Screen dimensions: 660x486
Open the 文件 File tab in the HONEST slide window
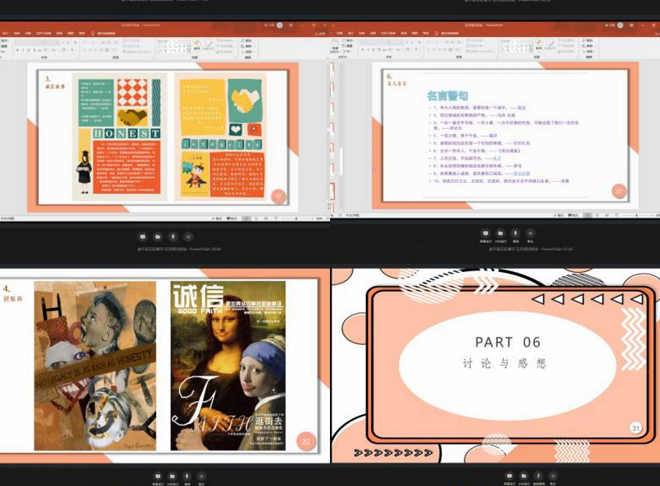click(5, 32)
